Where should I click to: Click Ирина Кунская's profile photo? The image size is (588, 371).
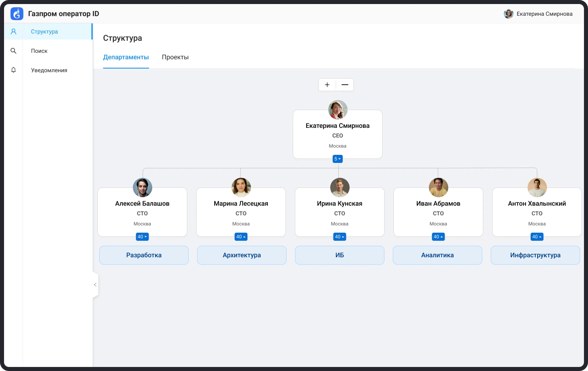tap(340, 188)
